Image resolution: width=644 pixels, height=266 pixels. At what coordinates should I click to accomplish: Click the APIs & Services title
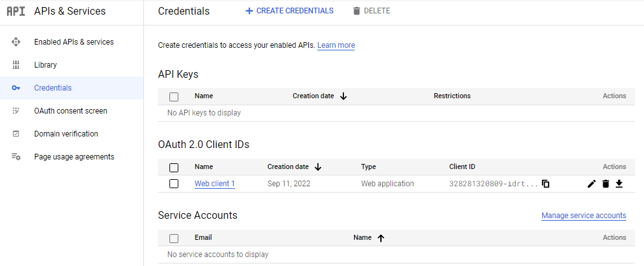coord(70,11)
